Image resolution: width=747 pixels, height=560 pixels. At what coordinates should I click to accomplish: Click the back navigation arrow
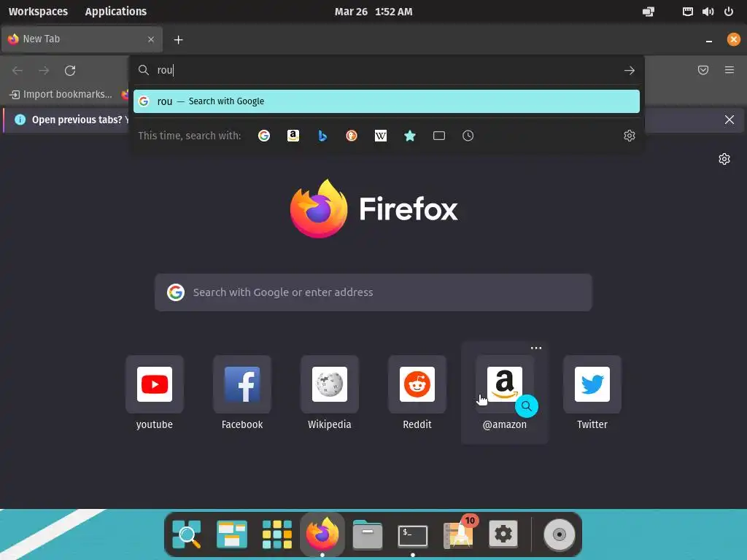point(18,71)
